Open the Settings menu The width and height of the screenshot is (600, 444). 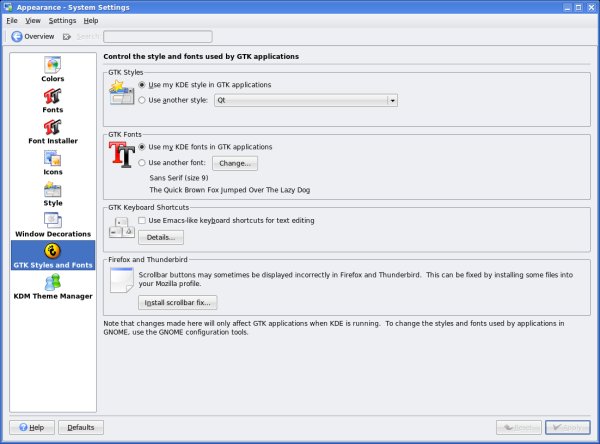(x=62, y=21)
